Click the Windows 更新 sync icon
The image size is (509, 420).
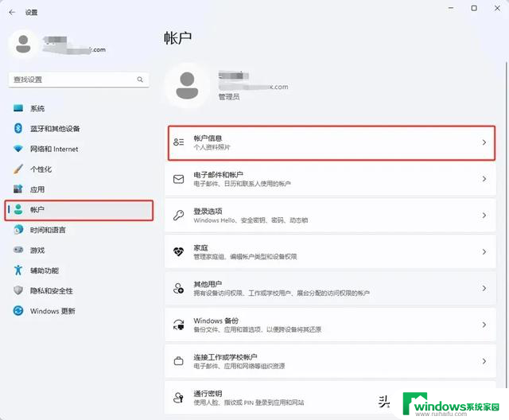click(x=18, y=310)
